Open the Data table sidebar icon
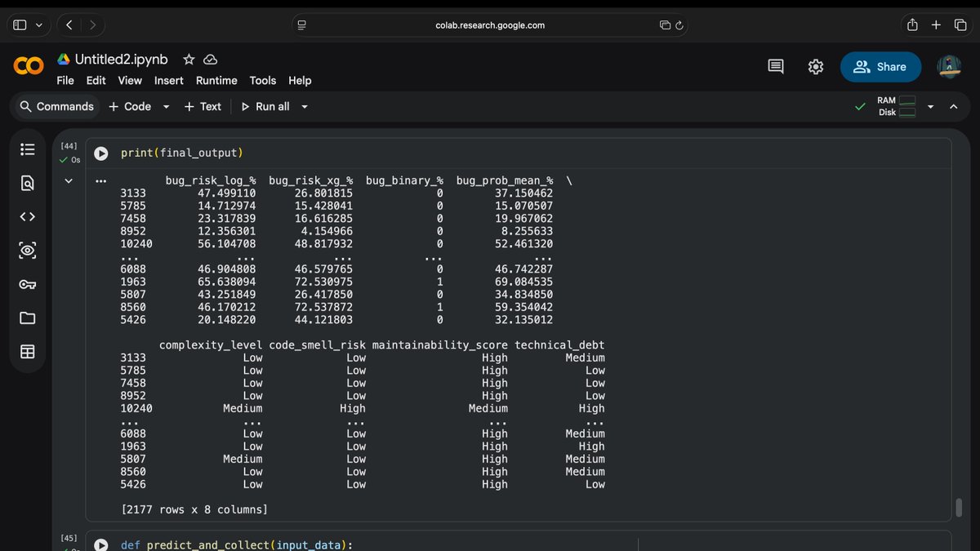 28,352
